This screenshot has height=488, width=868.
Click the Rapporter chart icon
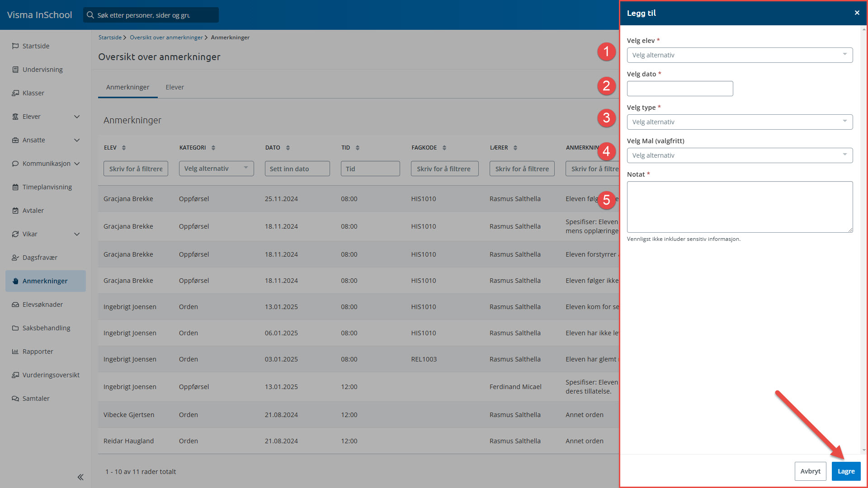15,352
